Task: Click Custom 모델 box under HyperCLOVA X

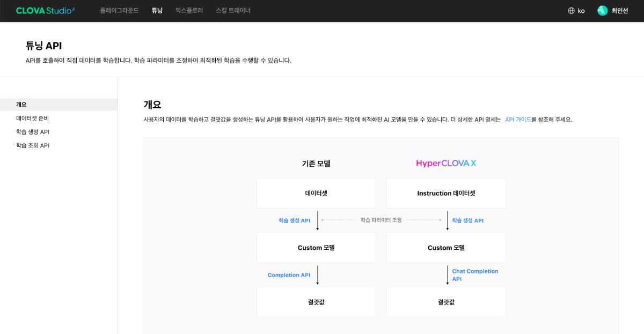Action: [x=446, y=248]
